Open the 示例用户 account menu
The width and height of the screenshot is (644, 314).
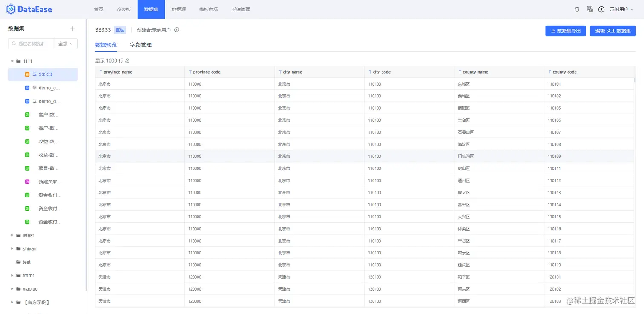(622, 9)
